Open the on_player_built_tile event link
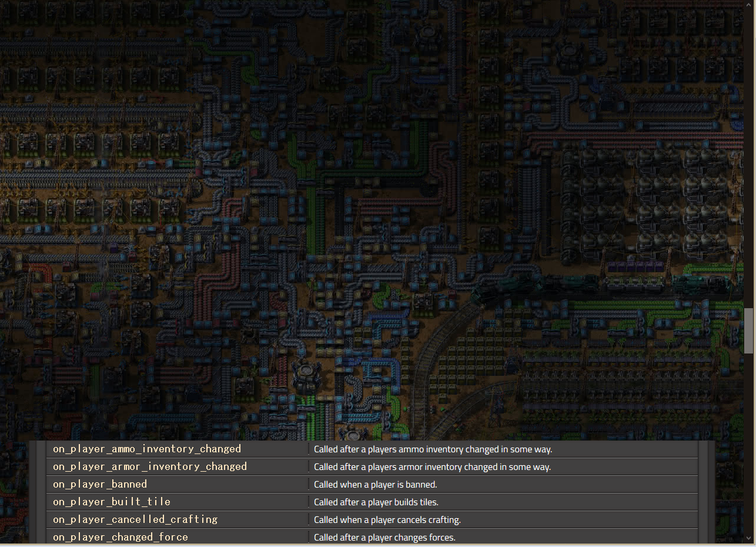Image resolution: width=756 pixels, height=547 pixels. [x=112, y=502]
